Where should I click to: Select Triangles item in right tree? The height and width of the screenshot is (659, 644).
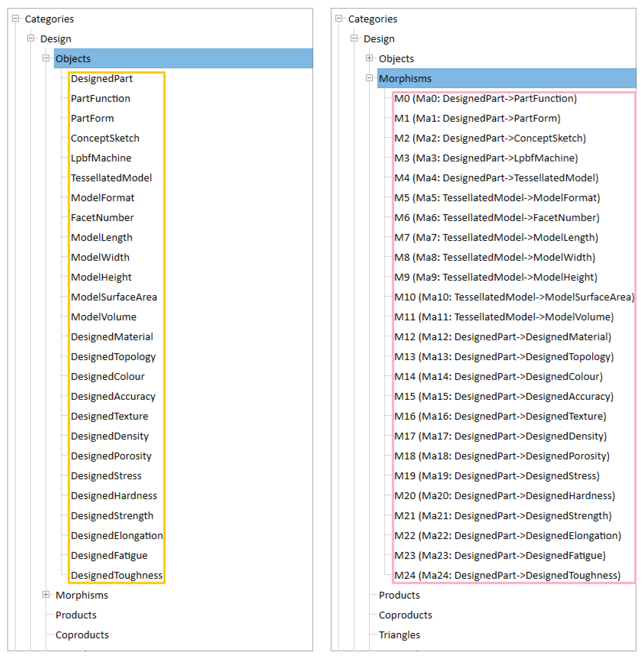point(399,635)
